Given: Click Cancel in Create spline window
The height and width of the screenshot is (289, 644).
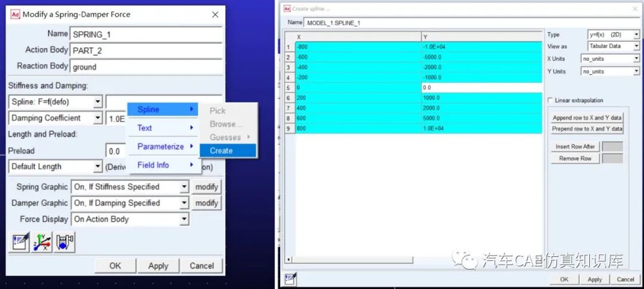Looking at the screenshot, I should coord(625,279).
